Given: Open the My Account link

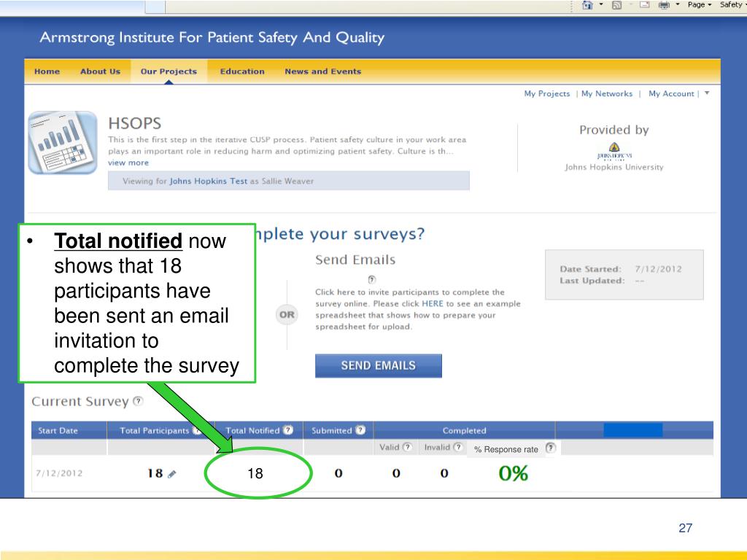Looking at the screenshot, I should 671,94.
